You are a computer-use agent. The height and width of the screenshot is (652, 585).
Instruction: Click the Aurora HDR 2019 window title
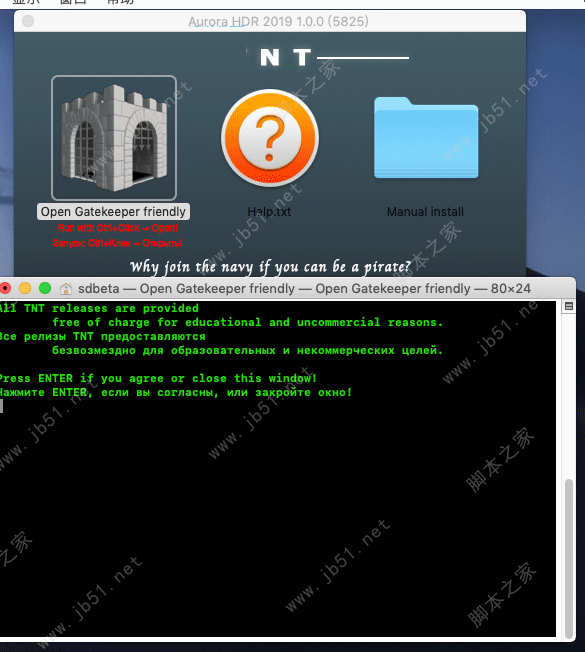[278, 22]
